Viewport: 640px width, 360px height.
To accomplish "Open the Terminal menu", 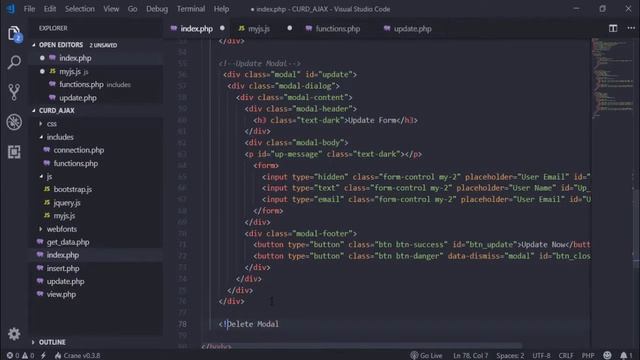I will 191,9.
